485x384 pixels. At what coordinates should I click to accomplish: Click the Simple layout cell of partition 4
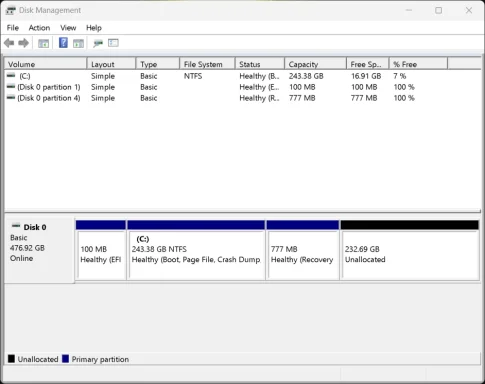click(103, 98)
